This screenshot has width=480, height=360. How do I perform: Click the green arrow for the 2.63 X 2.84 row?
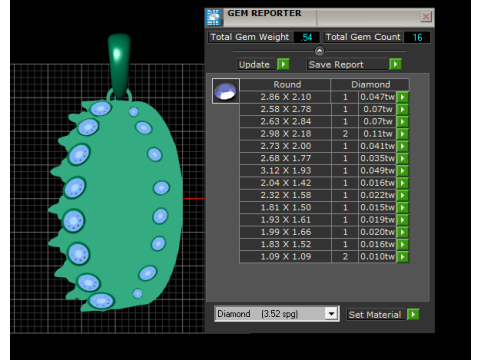point(403,122)
